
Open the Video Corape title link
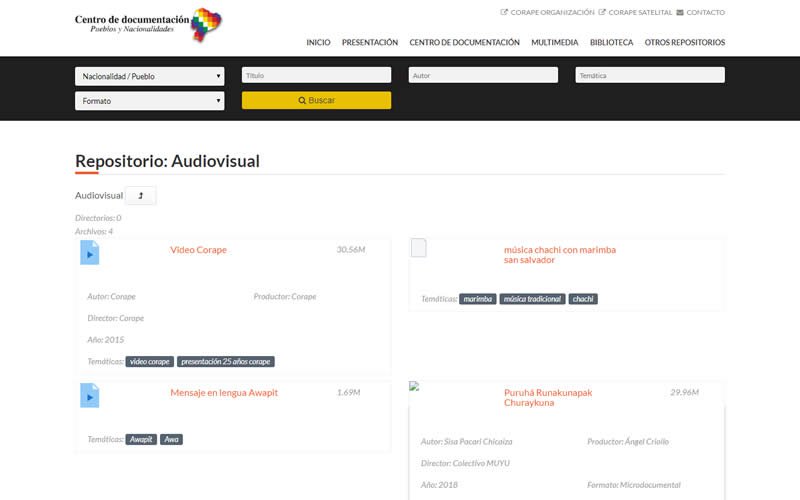tap(198, 250)
